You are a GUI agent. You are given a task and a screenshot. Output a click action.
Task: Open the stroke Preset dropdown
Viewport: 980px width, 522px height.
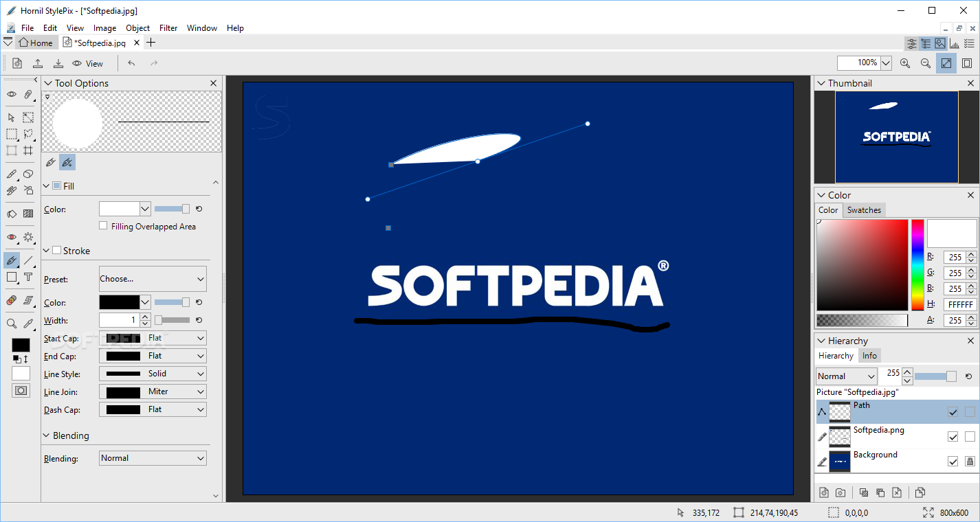(153, 279)
